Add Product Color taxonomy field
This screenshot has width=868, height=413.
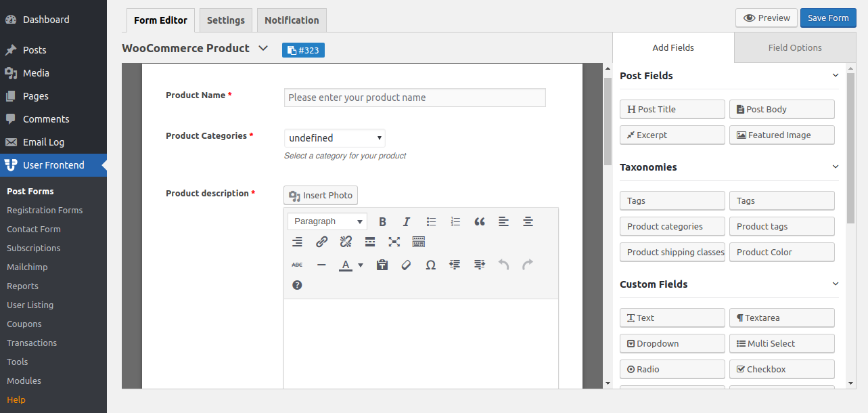tap(782, 252)
